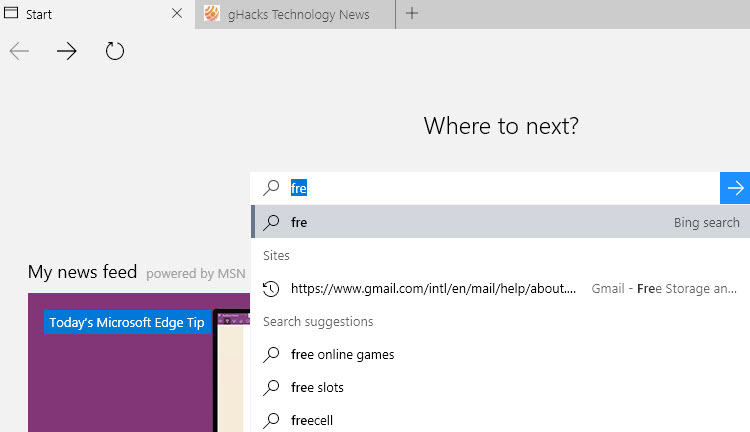The height and width of the screenshot is (432, 750).
Task: Click 'Gmail - Free Storage an...' title
Action: pos(664,288)
